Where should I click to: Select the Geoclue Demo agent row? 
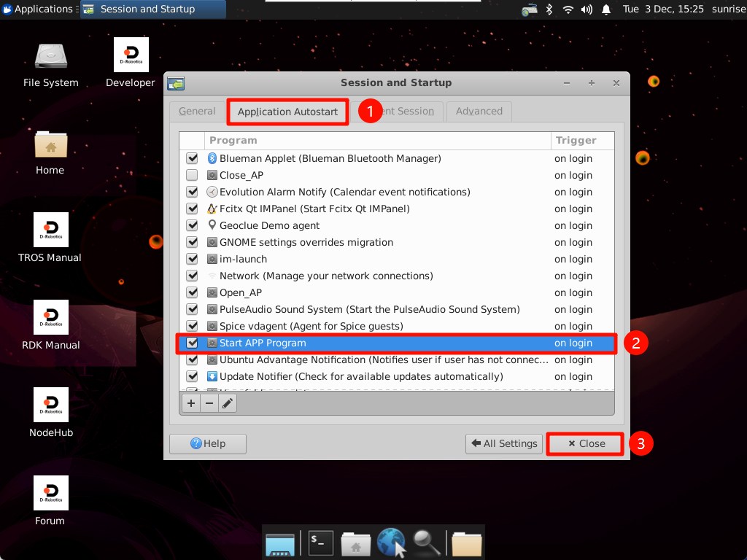tap(397, 225)
